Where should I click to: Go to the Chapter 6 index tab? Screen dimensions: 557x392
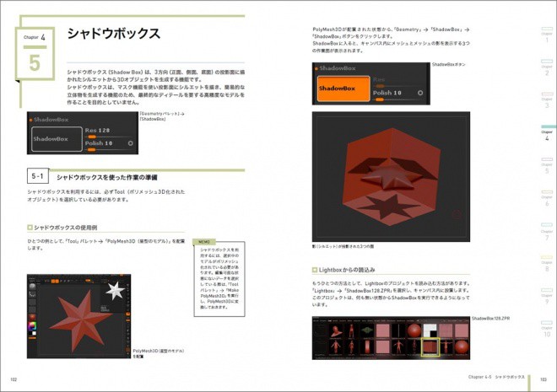pos(547,199)
